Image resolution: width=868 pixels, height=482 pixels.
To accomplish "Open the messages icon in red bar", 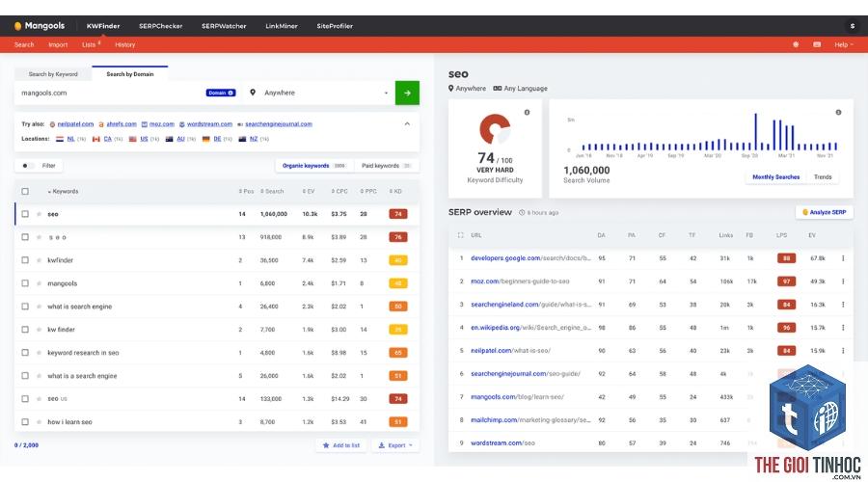I will (x=817, y=44).
